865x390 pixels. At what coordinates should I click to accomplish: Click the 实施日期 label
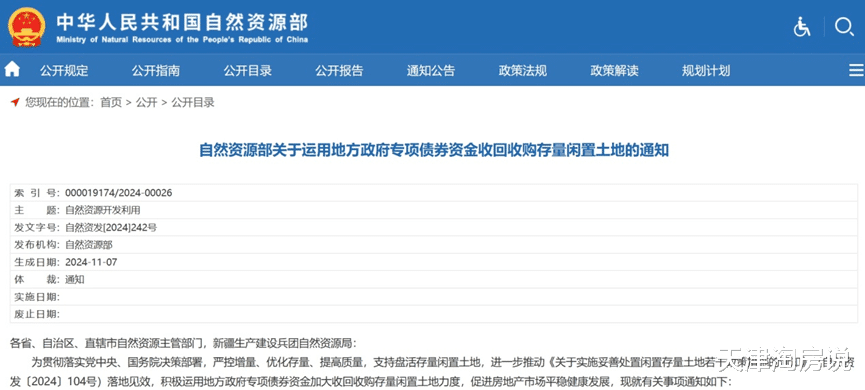click(37, 297)
